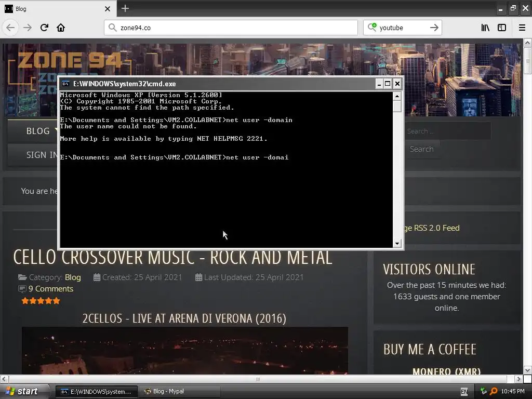Click the search engine icon beside youtube

coord(372,27)
